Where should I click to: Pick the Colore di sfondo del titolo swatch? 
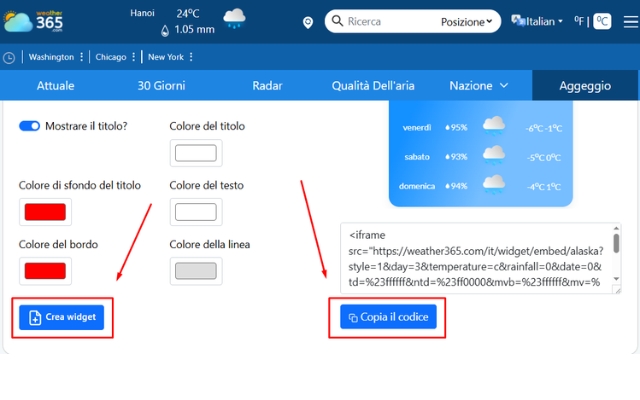pos(45,212)
